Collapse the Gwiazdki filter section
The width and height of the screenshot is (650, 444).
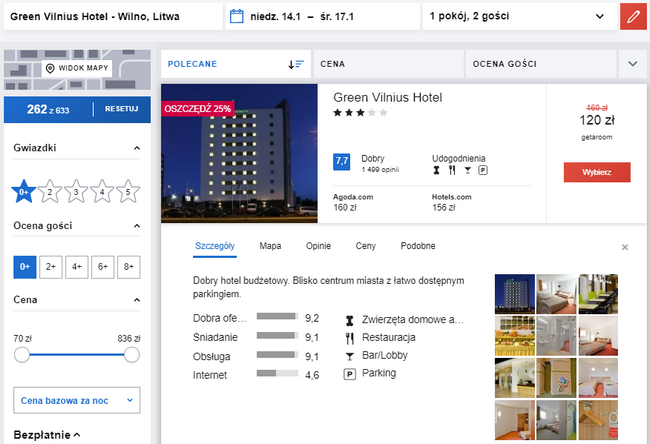point(137,148)
